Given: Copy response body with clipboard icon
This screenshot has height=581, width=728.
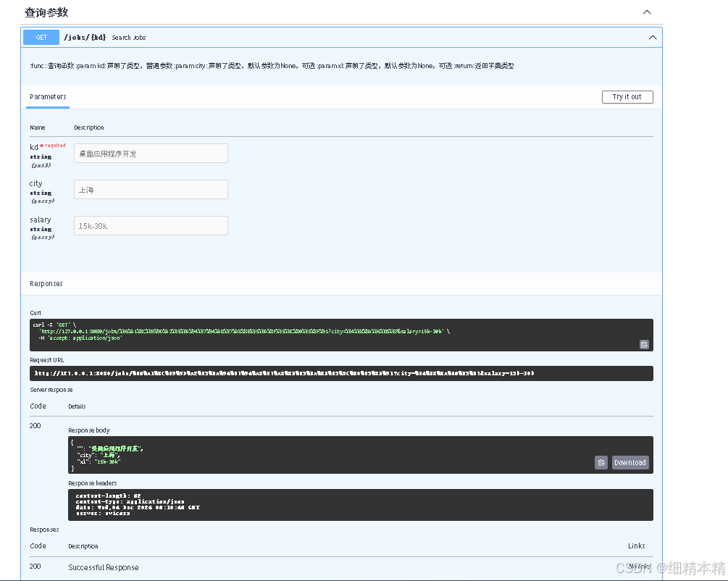Looking at the screenshot, I should pyautogui.click(x=601, y=463).
